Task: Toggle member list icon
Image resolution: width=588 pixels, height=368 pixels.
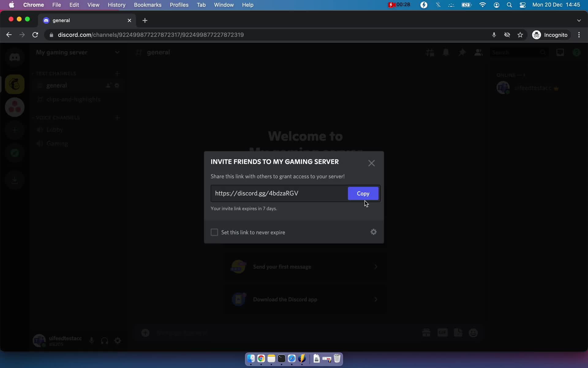Action: 478,52
